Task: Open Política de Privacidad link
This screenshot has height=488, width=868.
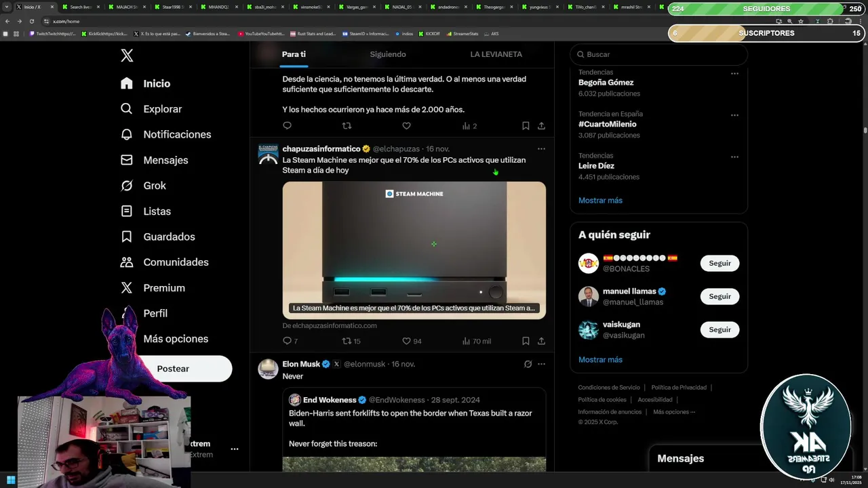Action: click(679, 388)
